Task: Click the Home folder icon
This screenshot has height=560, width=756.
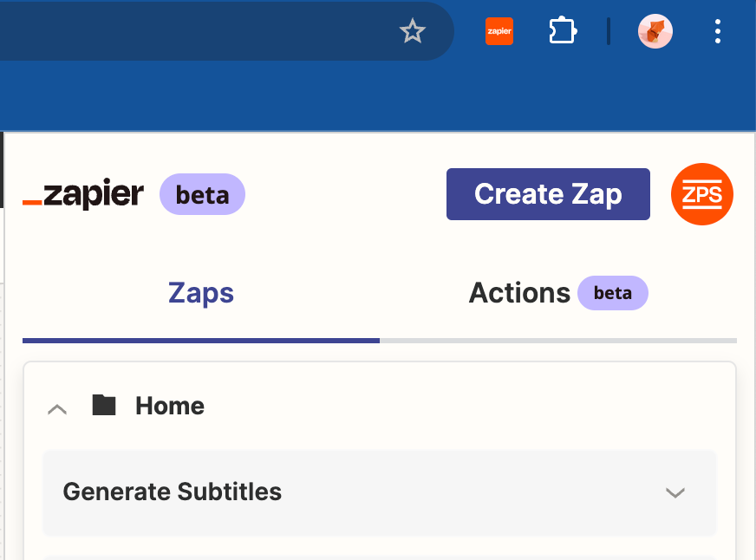Action: pyautogui.click(x=104, y=405)
